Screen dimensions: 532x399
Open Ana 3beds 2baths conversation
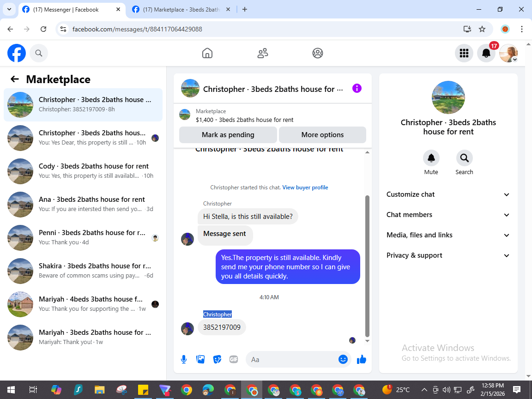(x=83, y=204)
